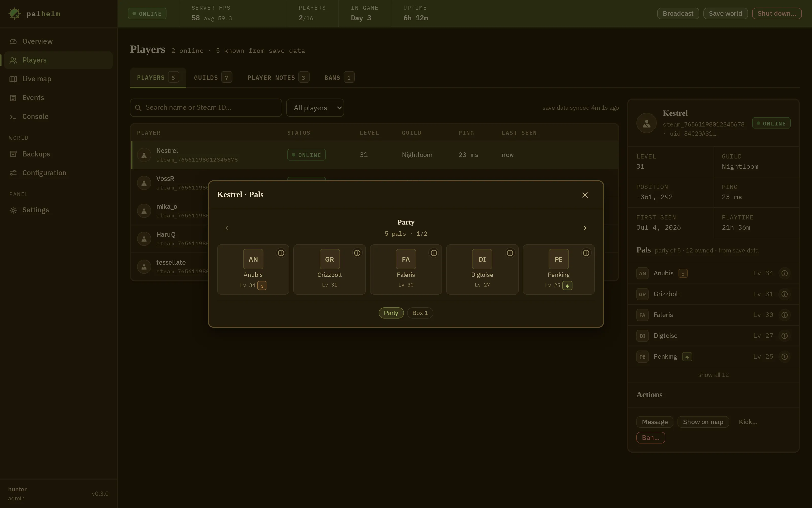This screenshot has height=508, width=812.
Task: Click the Digtoise card in dialog
Action: pyautogui.click(x=482, y=270)
